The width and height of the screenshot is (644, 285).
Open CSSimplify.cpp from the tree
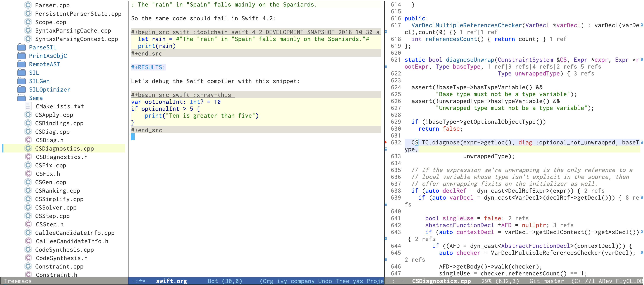(59, 199)
